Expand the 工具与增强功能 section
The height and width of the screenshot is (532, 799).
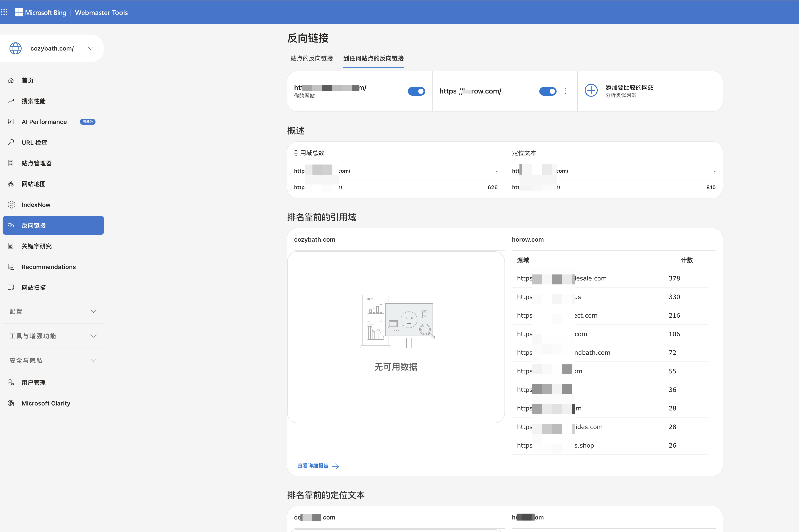point(53,336)
